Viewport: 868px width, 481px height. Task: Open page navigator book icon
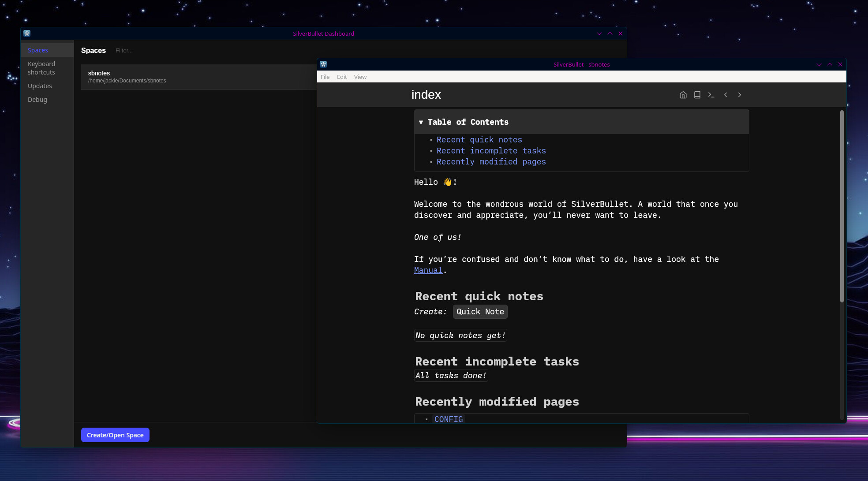click(697, 95)
